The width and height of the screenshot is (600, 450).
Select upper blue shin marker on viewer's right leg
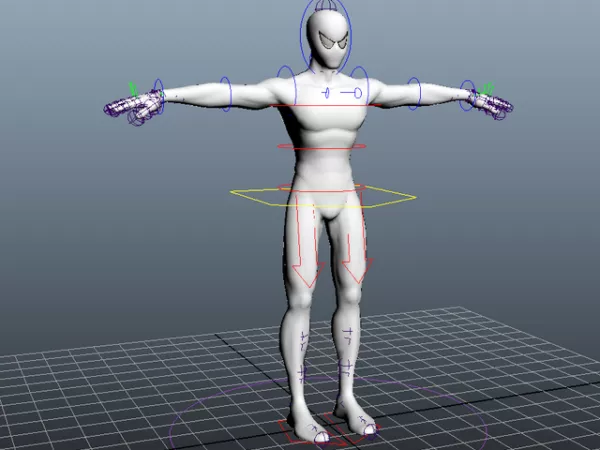tap(349, 336)
